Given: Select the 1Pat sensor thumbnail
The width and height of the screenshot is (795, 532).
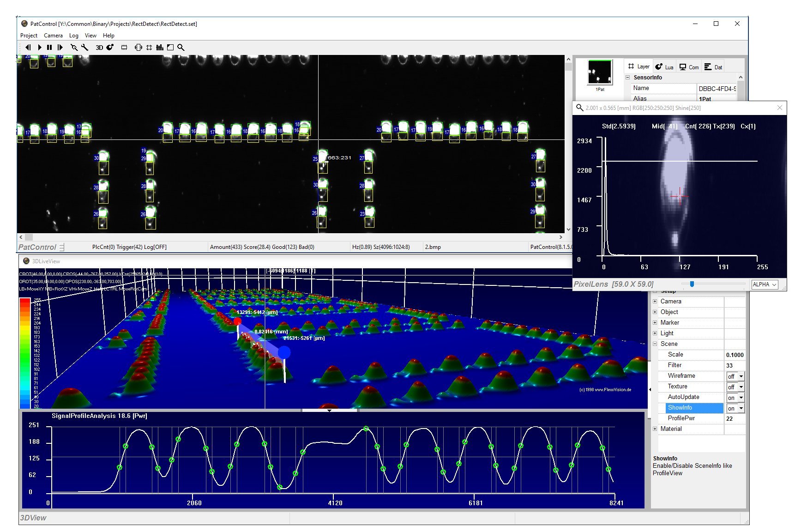Looking at the screenshot, I should 600,73.
